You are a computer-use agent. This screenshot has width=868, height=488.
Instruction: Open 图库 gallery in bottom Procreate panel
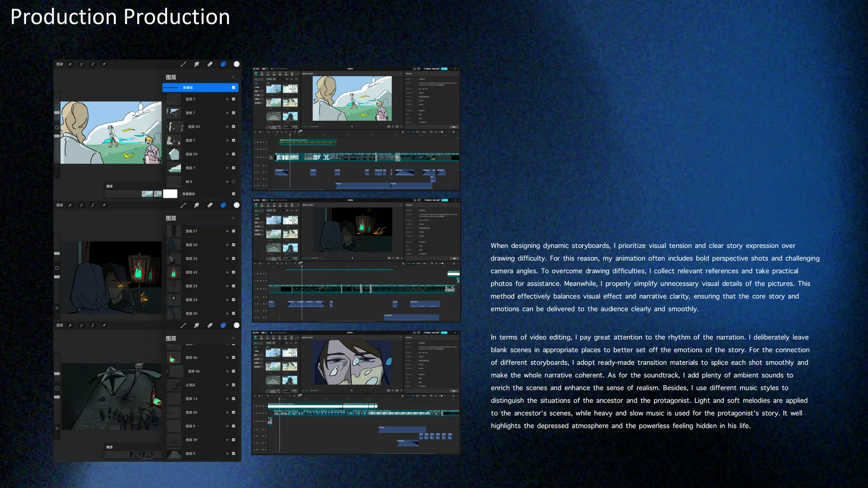coord(60,325)
